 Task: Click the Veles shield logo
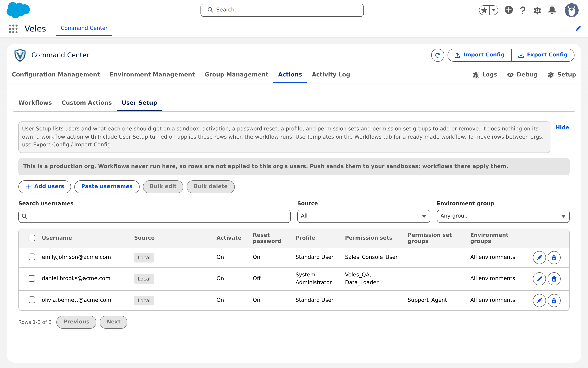[x=20, y=55]
